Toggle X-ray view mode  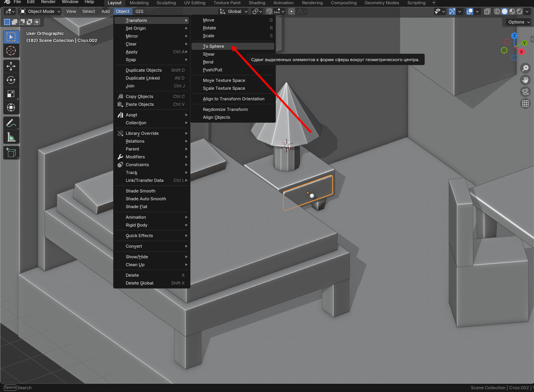[x=487, y=11]
